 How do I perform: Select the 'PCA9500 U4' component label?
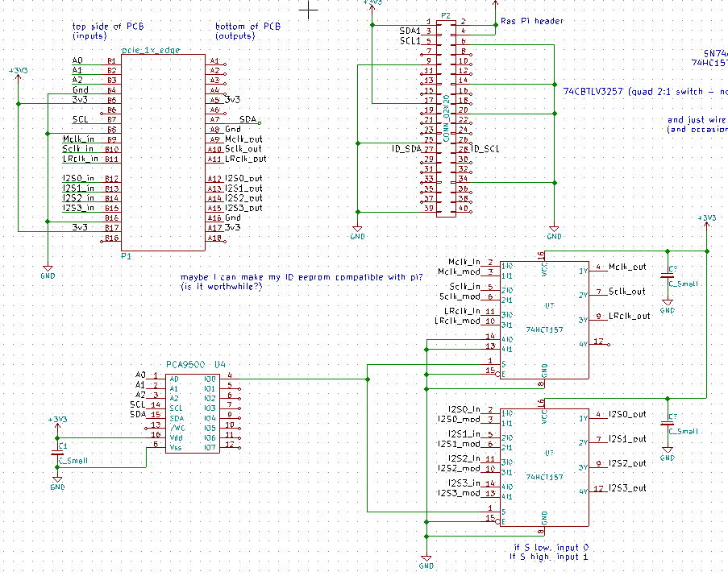(195, 364)
